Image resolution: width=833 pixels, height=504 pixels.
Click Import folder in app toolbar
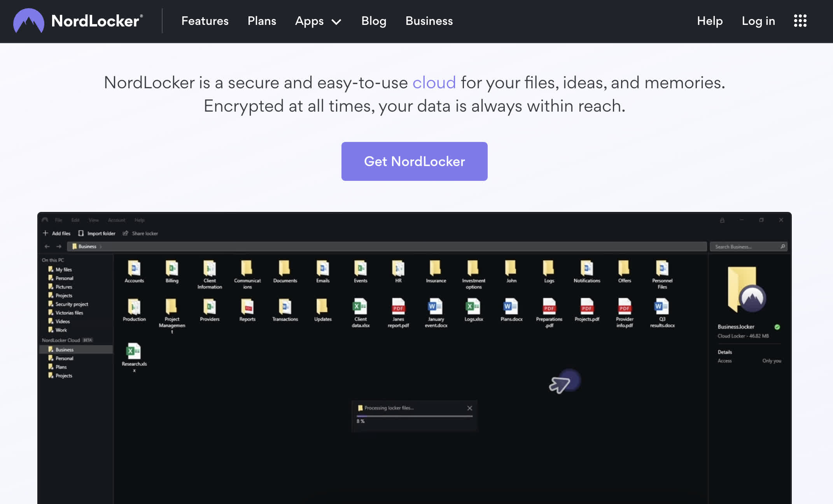(x=97, y=233)
